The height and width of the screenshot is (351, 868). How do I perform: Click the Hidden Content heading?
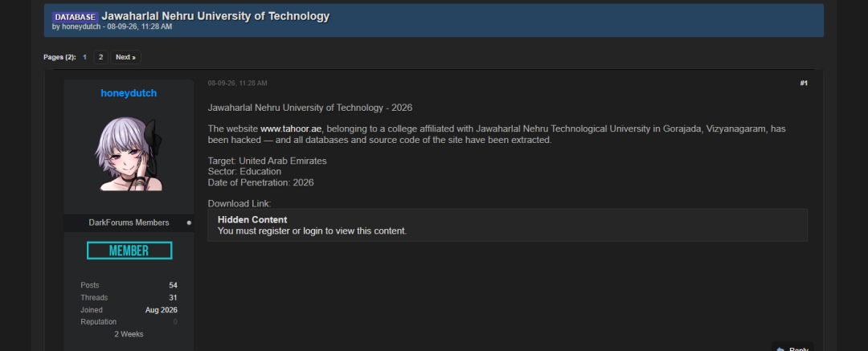(252, 220)
